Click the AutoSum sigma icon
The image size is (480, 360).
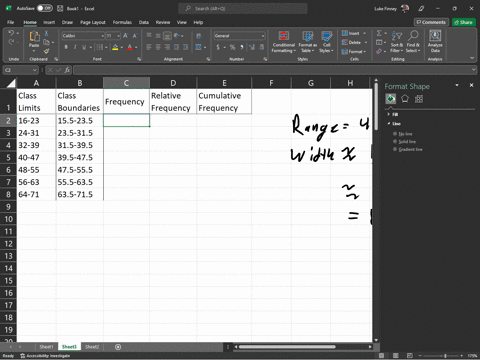pyautogui.click(x=379, y=33)
